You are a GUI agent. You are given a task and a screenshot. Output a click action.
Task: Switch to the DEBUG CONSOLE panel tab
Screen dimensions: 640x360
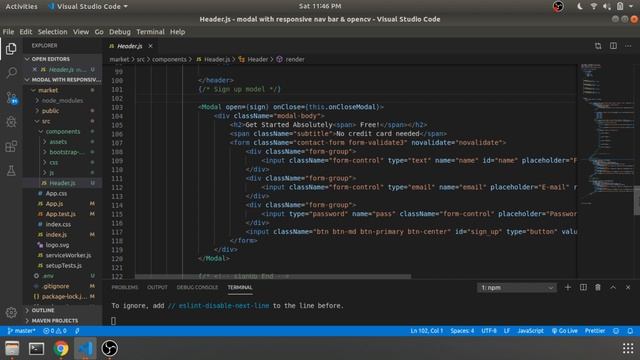pos(197,287)
